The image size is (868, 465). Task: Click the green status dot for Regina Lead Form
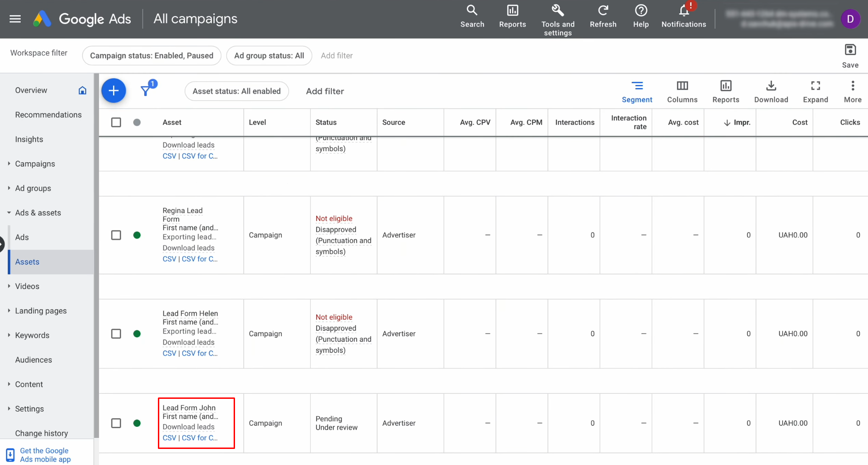[137, 235]
